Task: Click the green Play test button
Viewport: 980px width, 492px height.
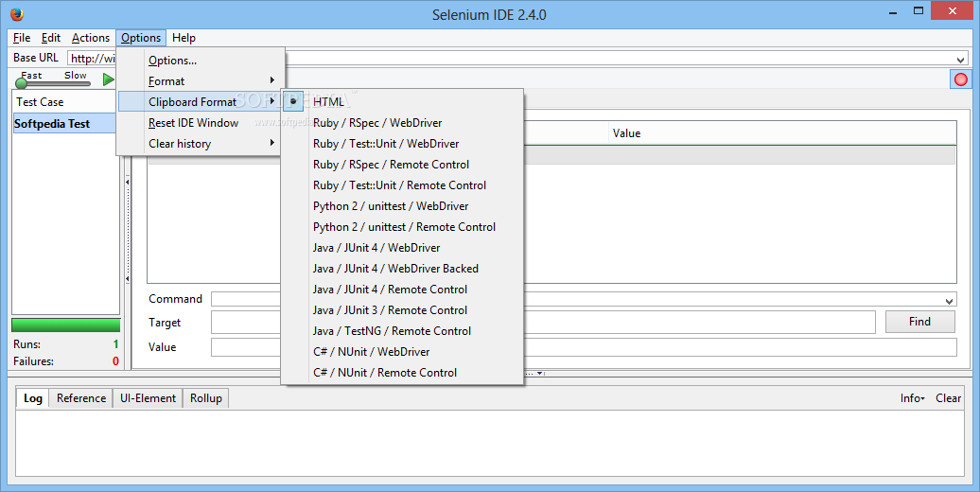Action: tap(109, 79)
